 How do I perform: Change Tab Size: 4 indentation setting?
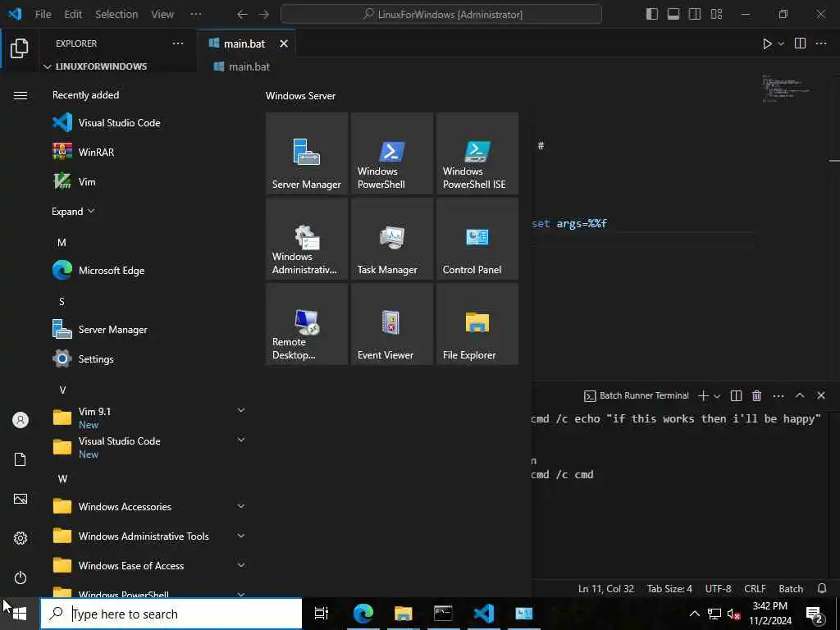(669, 588)
